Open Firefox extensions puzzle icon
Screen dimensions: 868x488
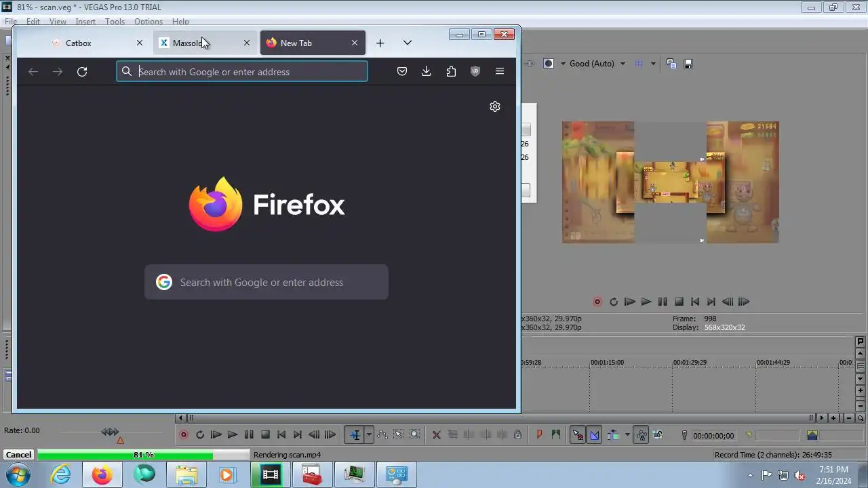451,71
